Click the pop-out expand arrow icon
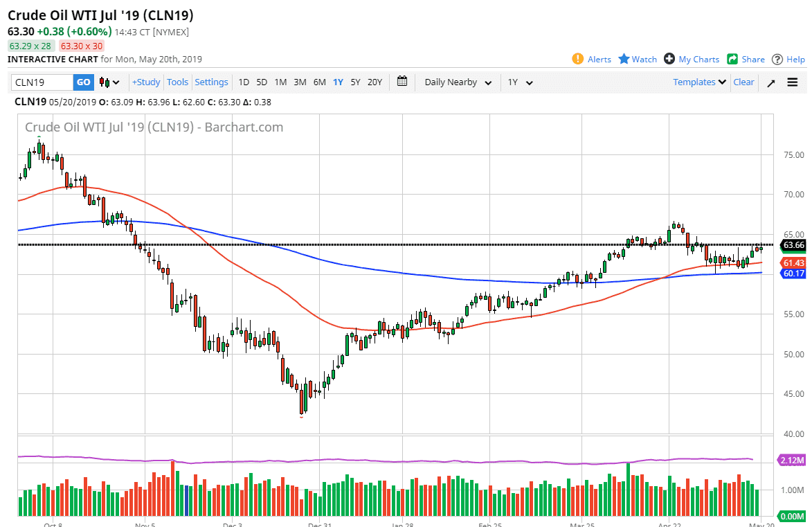Image resolution: width=812 pixels, height=527 pixels. click(x=771, y=82)
